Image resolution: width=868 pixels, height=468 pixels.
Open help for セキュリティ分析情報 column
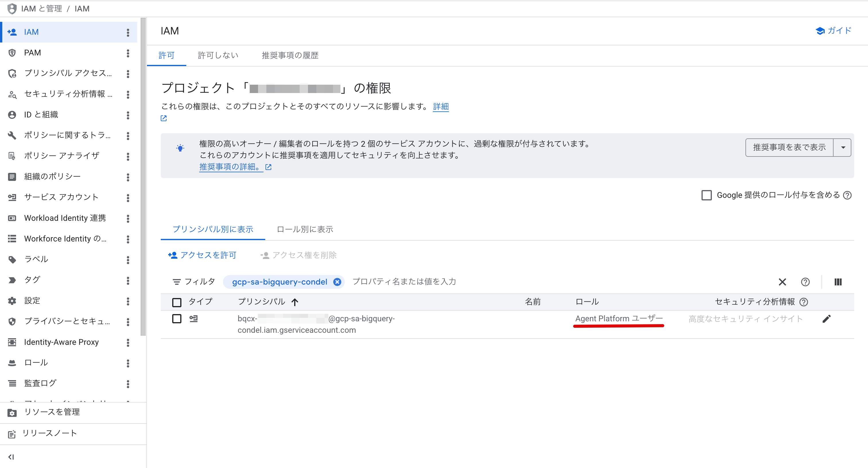804,302
